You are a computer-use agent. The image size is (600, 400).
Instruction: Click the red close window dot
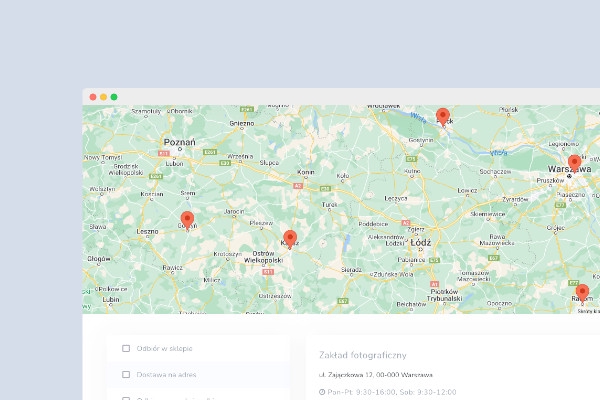[93, 97]
